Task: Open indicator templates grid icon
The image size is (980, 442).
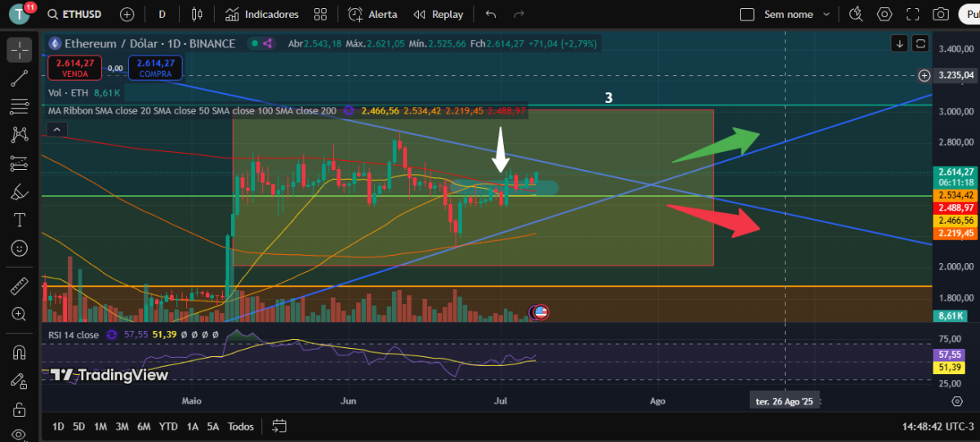Action: point(320,15)
